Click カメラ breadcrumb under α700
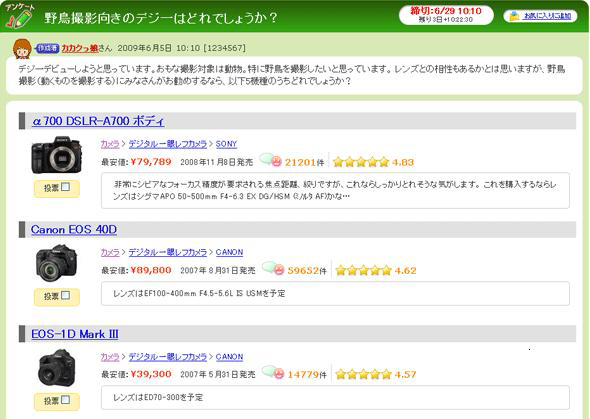 [x=110, y=144]
